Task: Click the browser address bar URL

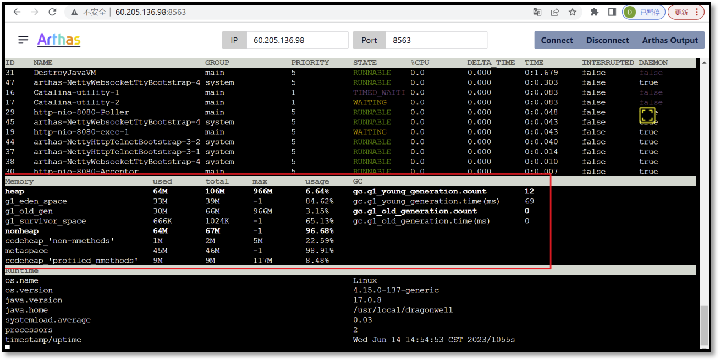Action: point(150,12)
